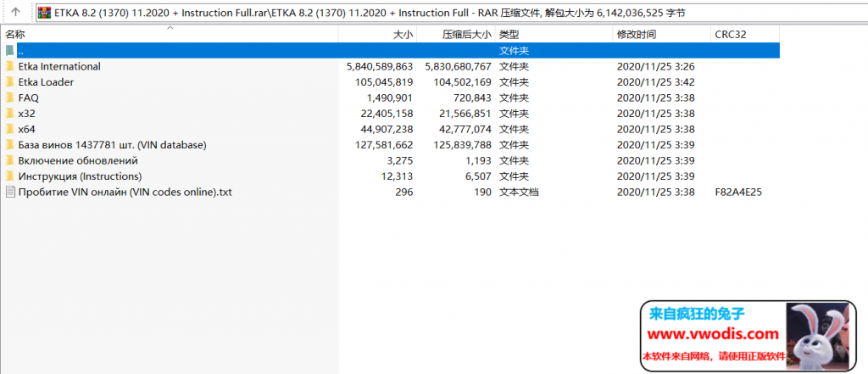Select the Включение обновлений folder name
The image size is (868, 374).
[x=78, y=160]
